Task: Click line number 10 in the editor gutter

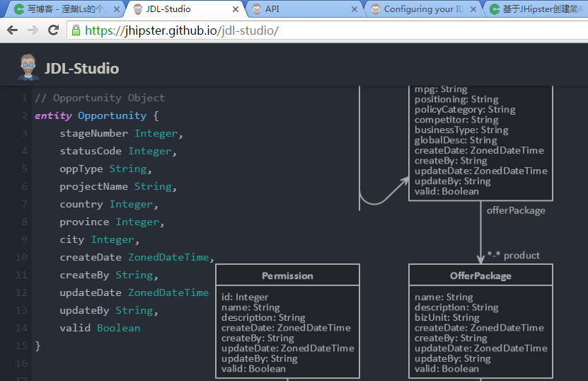Action: coord(21,257)
